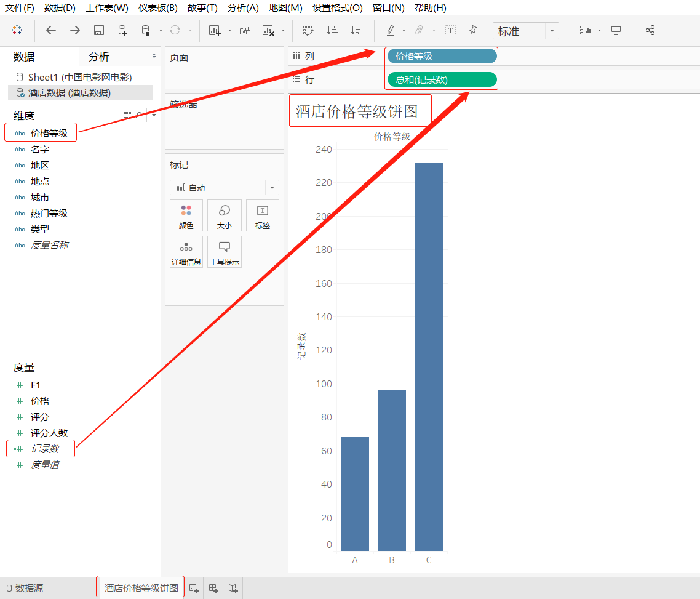This screenshot has width=700, height=599.
Task: Click the new dashboard tab icon at bottom
Action: point(213,589)
